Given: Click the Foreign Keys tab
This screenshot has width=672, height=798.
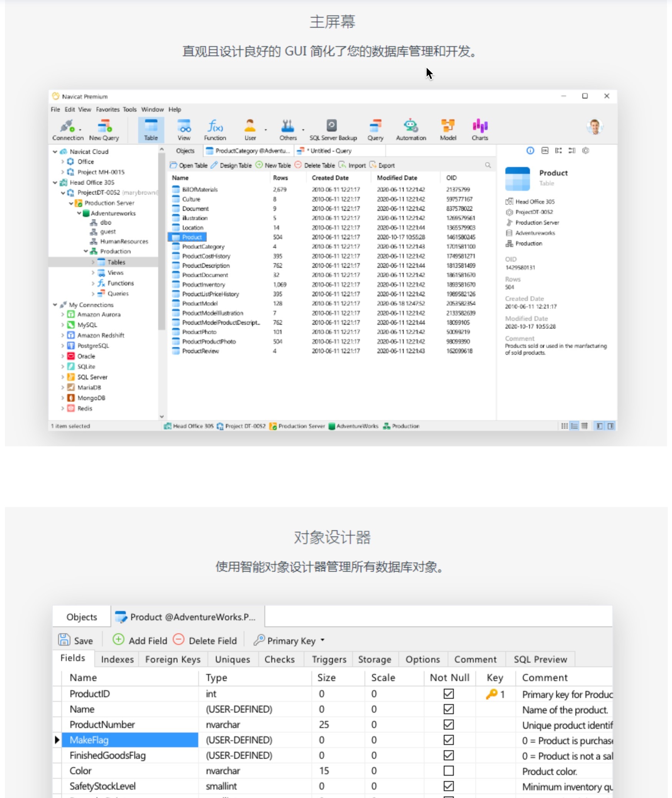Looking at the screenshot, I should click(173, 659).
